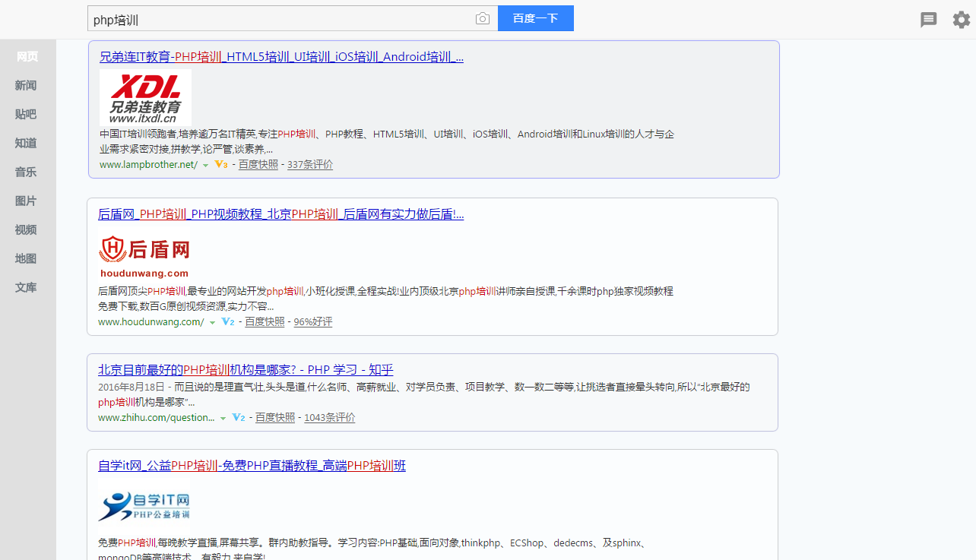This screenshot has width=976, height=560.
Task: Click the www.lampbrother.net/ URL text
Action: [148, 164]
